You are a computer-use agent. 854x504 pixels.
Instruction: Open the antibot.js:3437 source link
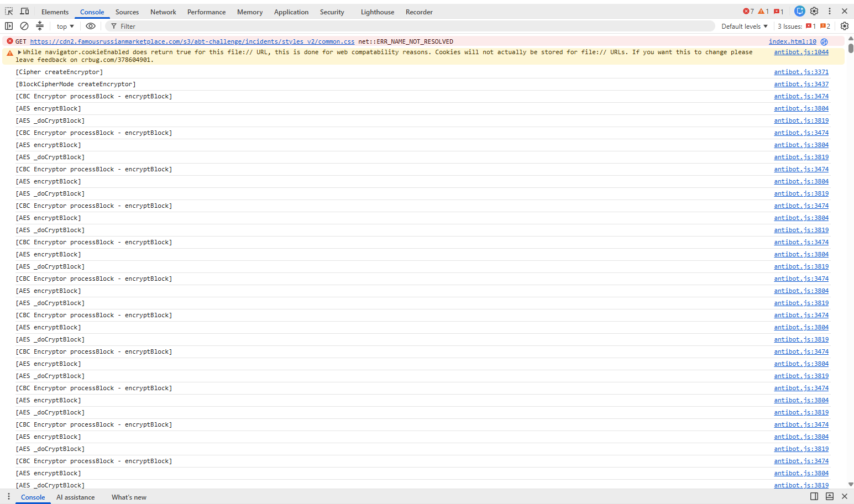(801, 84)
